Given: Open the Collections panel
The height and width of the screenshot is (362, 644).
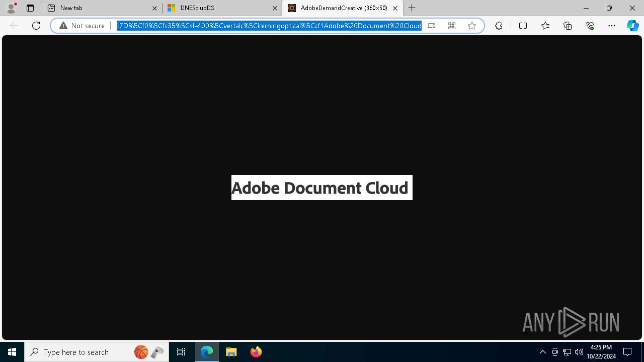Looking at the screenshot, I should pyautogui.click(x=568, y=26).
